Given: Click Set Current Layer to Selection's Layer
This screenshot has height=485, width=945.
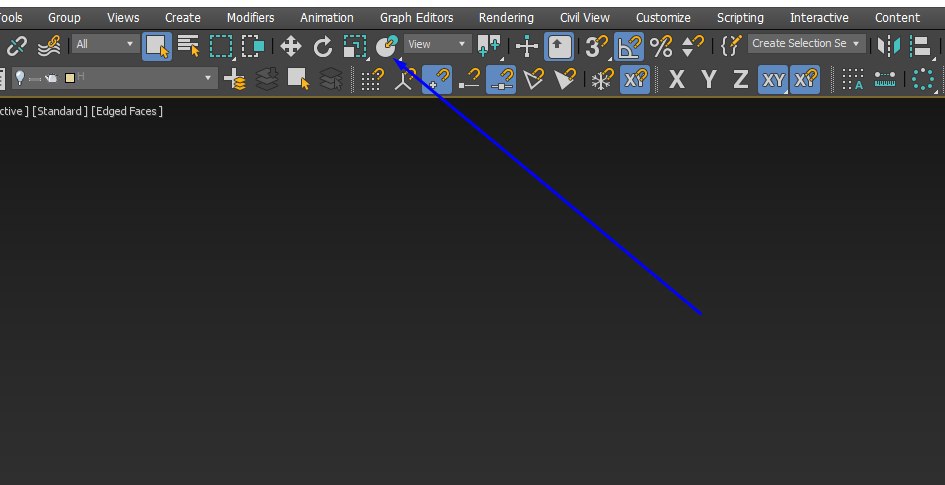Looking at the screenshot, I should point(330,79).
